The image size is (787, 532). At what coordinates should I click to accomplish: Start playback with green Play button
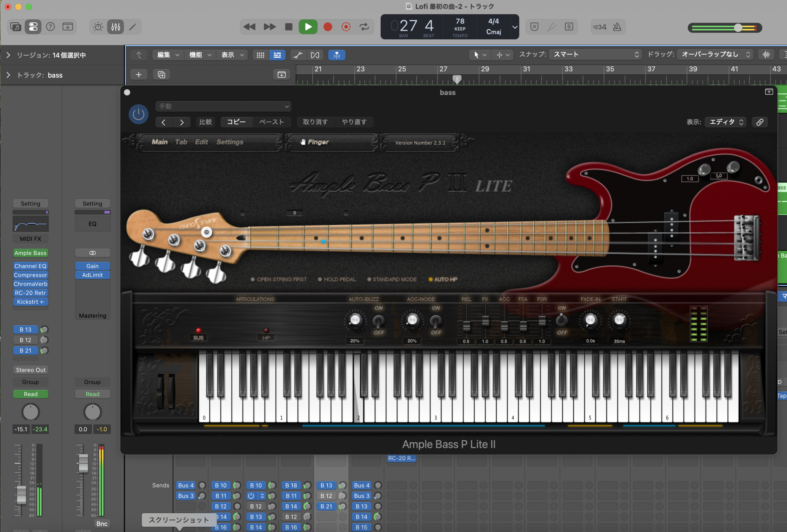tap(308, 27)
